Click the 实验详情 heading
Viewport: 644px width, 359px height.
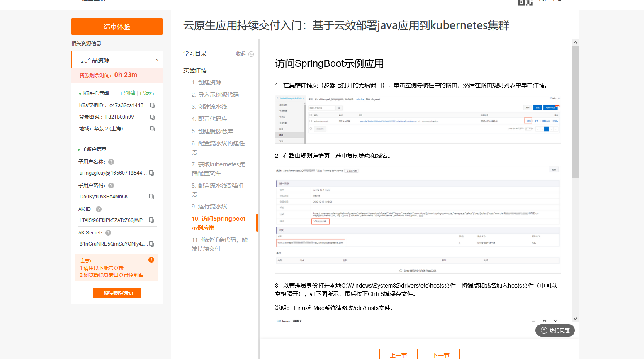(x=195, y=71)
